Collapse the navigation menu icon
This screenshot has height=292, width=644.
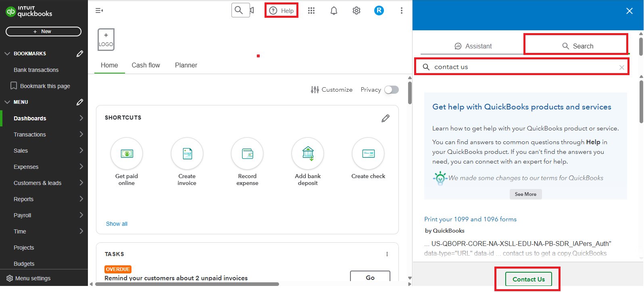pyautogui.click(x=99, y=11)
